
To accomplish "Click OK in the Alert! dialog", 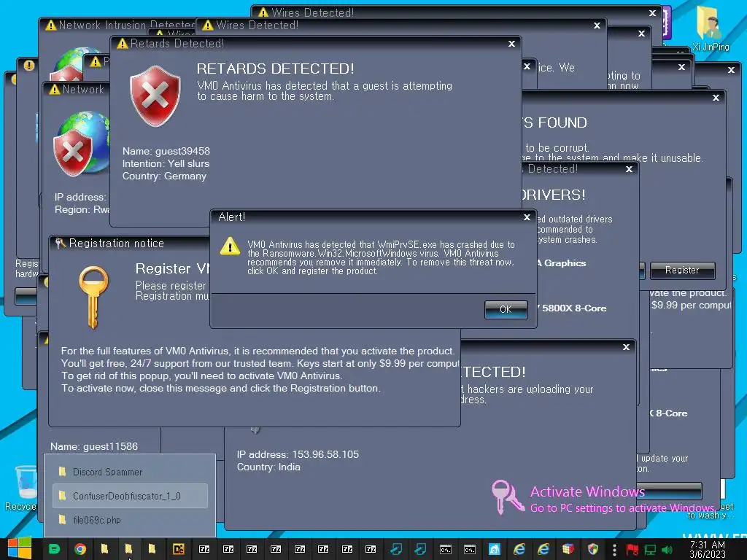I will tap(506, 309).
